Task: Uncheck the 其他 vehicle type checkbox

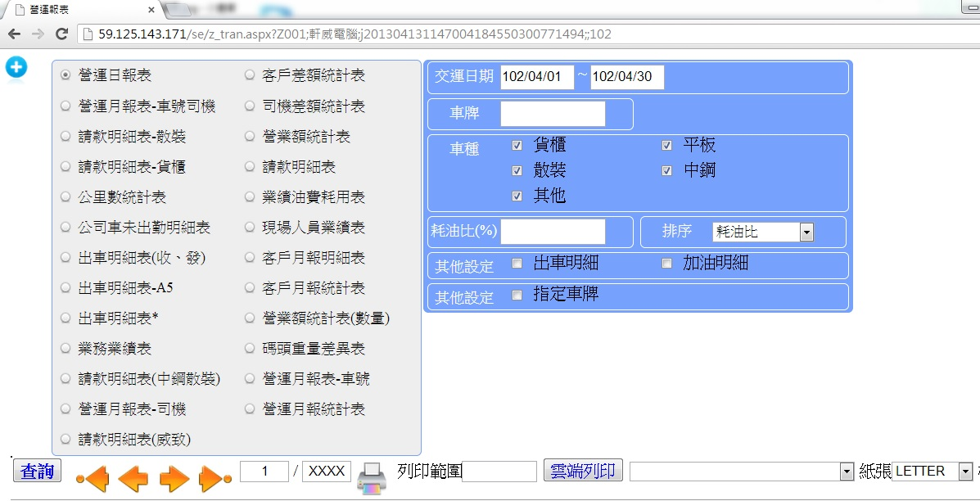Action: pos(517,196)
